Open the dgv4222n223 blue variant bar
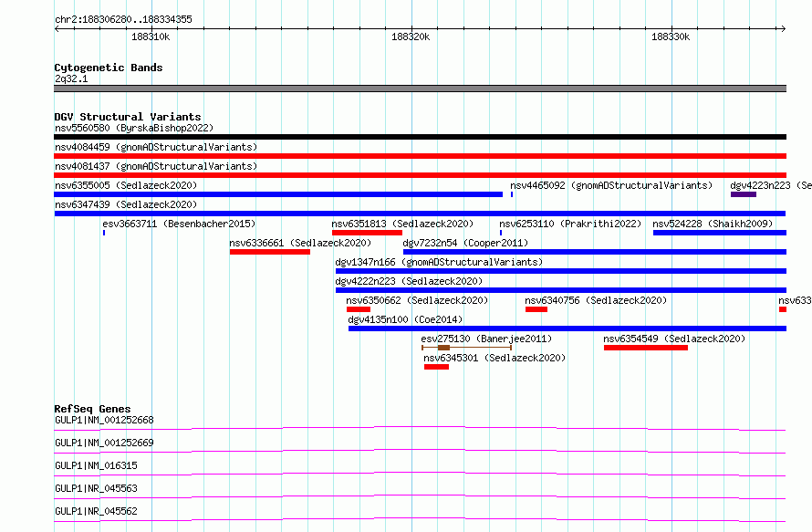Screen dimensions: 812x532 click(x=561, y=290)
